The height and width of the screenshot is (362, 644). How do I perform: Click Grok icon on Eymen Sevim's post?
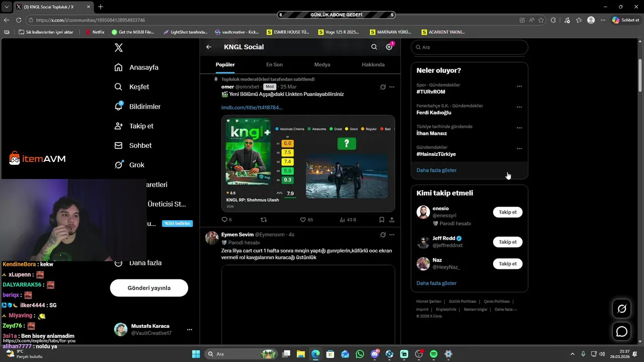[x=383, y=235]
